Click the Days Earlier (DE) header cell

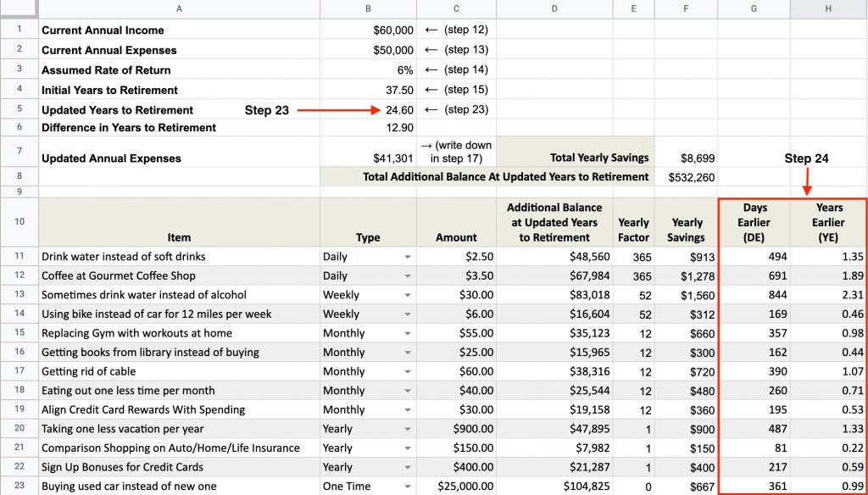[753, 223]
